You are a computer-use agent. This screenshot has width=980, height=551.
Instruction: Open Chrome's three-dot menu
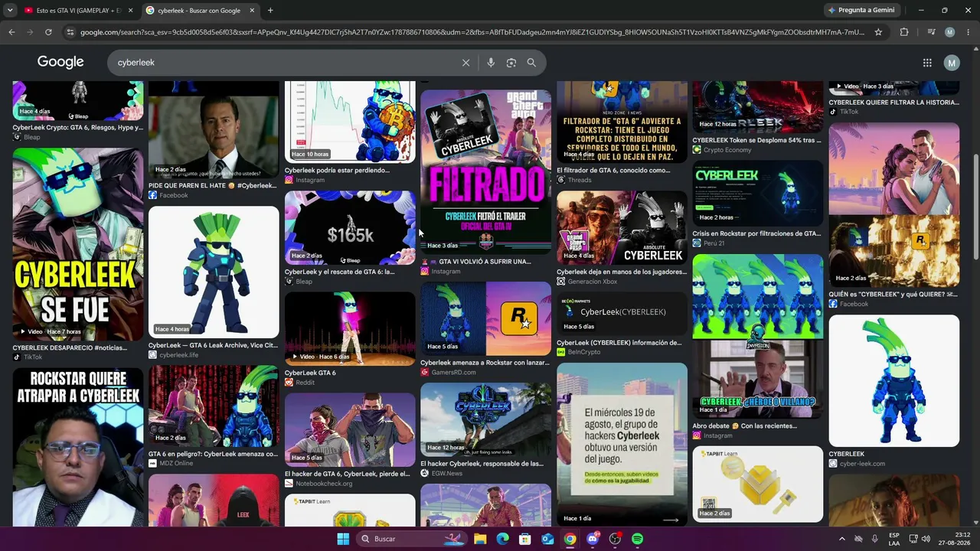click(x=968, y=32)
